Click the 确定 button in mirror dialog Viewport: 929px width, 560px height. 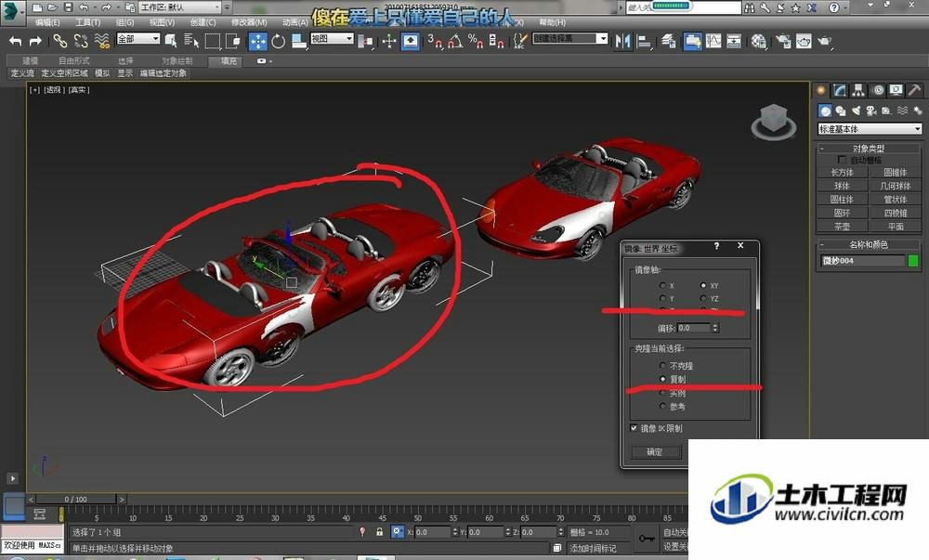[x=655, y=452]
